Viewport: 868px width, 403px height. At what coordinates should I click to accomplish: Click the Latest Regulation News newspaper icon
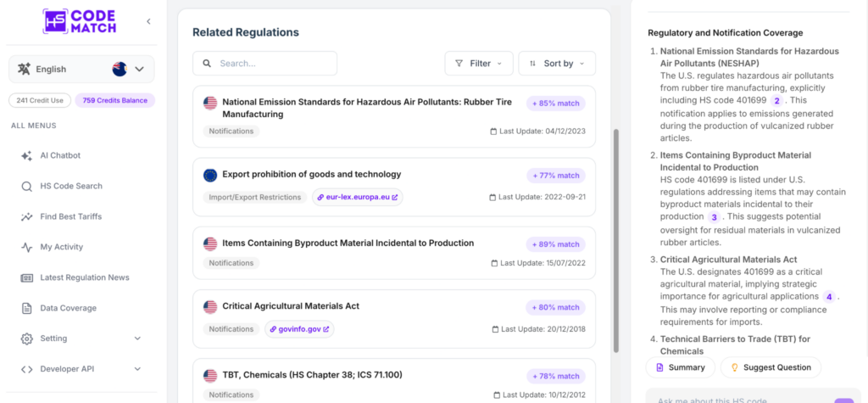(26, 277)
